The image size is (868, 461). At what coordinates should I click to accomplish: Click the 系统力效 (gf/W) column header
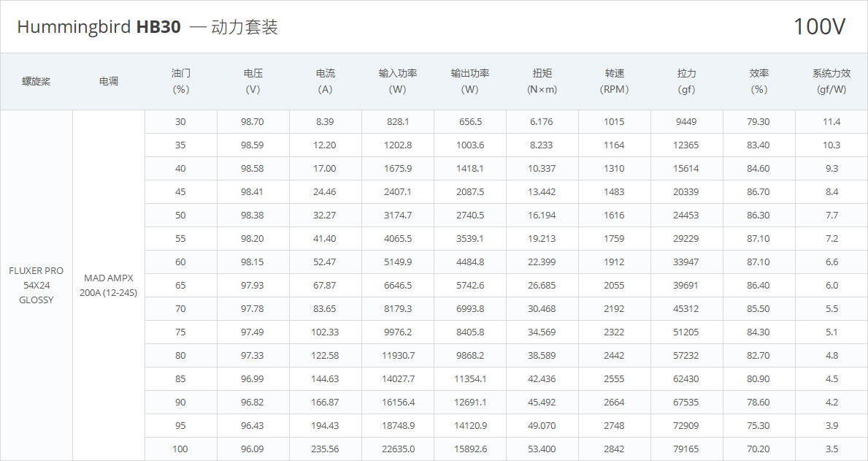click(831, 81)
